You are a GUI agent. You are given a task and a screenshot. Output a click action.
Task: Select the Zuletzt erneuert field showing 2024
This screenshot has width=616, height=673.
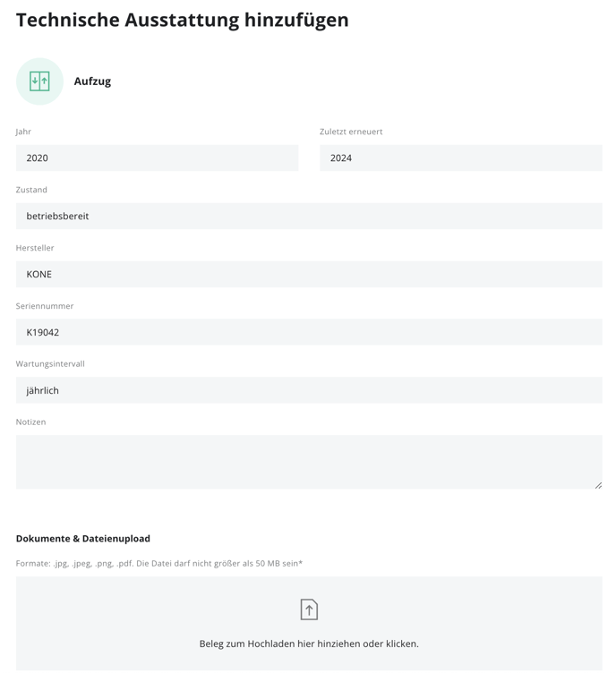461,158
